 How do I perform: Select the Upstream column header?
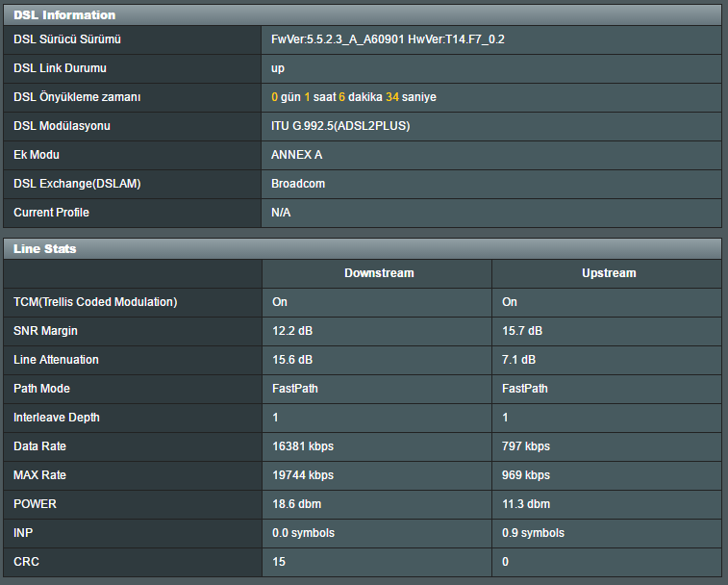click(x=608, y=273)
